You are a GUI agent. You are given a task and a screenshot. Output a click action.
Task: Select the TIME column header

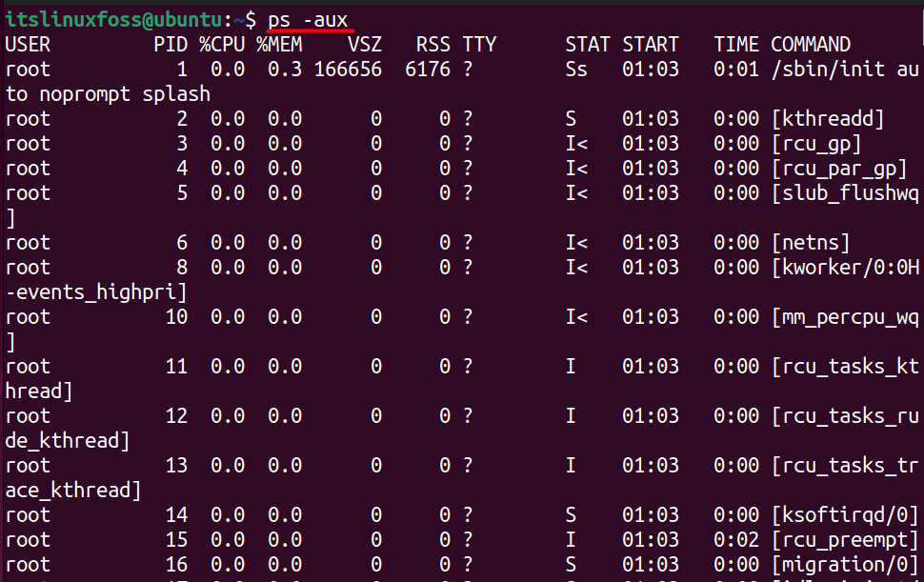pos(736,45)
